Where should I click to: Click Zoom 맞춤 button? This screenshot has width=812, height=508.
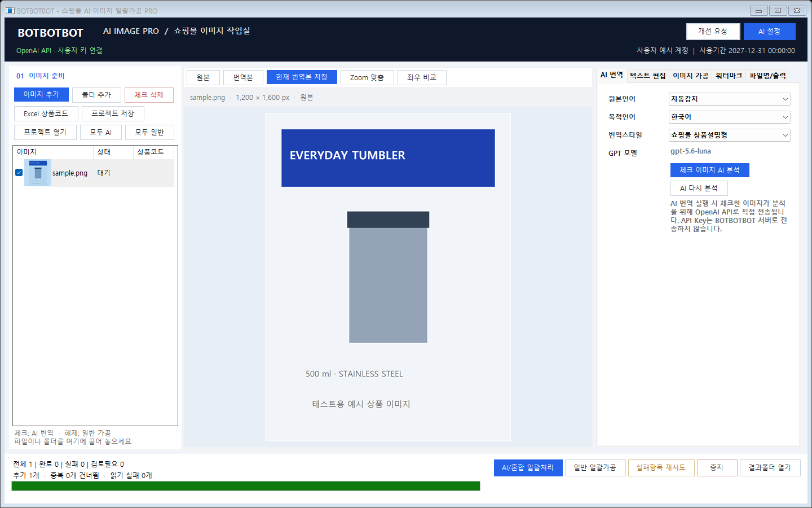click(367, 77)
